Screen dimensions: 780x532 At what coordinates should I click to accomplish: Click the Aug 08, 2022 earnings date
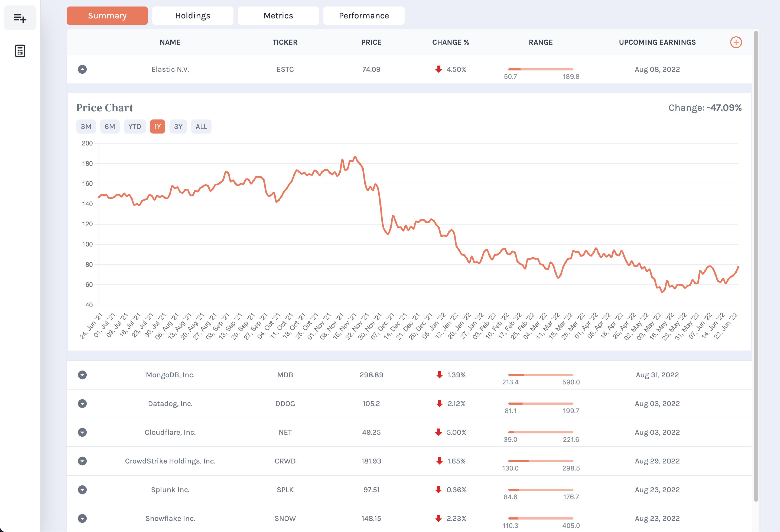[x=657, y=69]
